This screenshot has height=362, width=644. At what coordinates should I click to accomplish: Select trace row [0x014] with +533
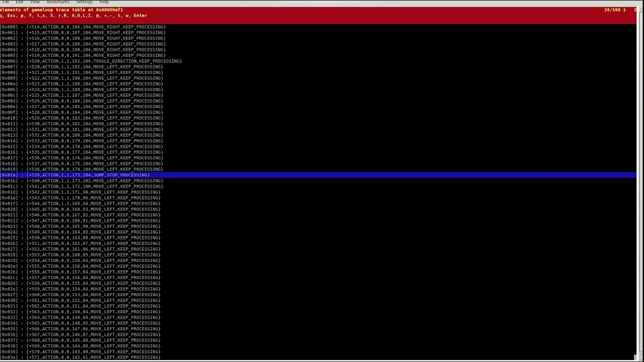82,141
